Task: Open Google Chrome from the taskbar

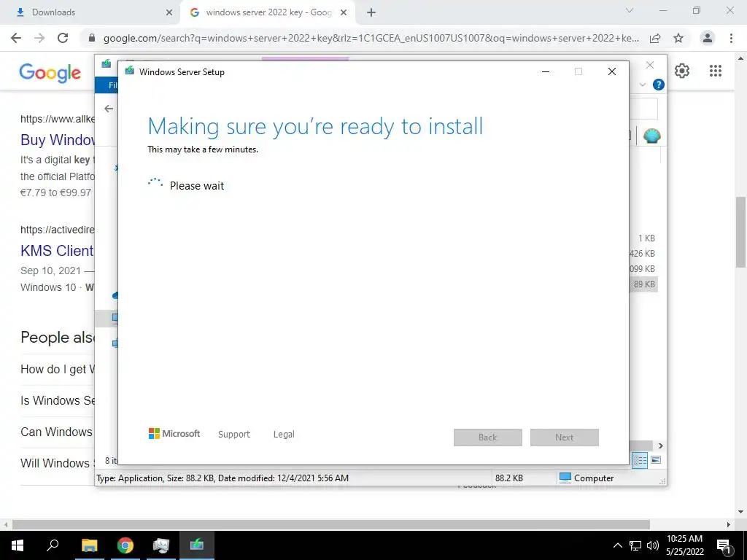Action: (125, 545)
